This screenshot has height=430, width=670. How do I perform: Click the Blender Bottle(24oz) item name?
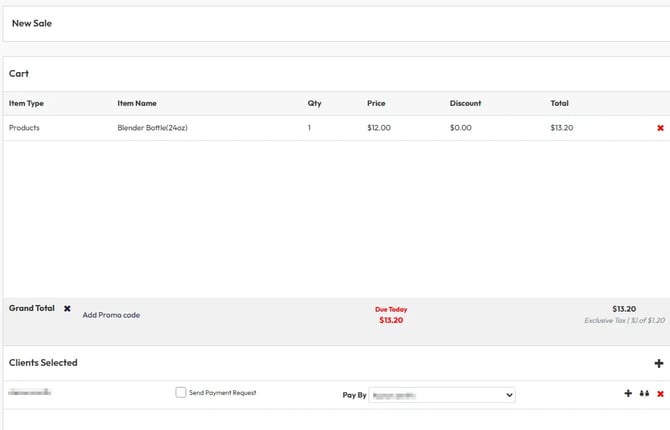[x=152, y=128]
